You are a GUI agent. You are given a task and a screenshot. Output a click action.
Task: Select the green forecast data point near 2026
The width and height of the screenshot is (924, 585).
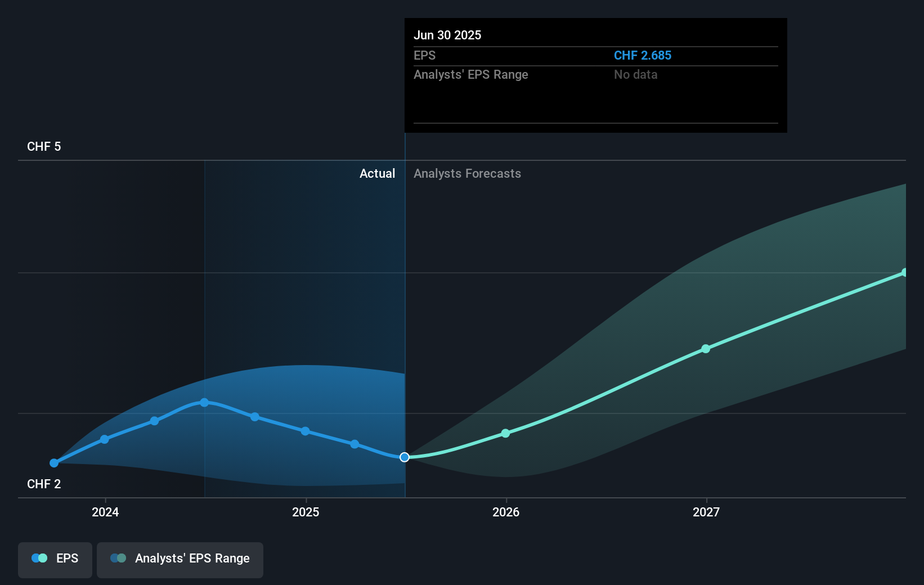click(506, 434)
